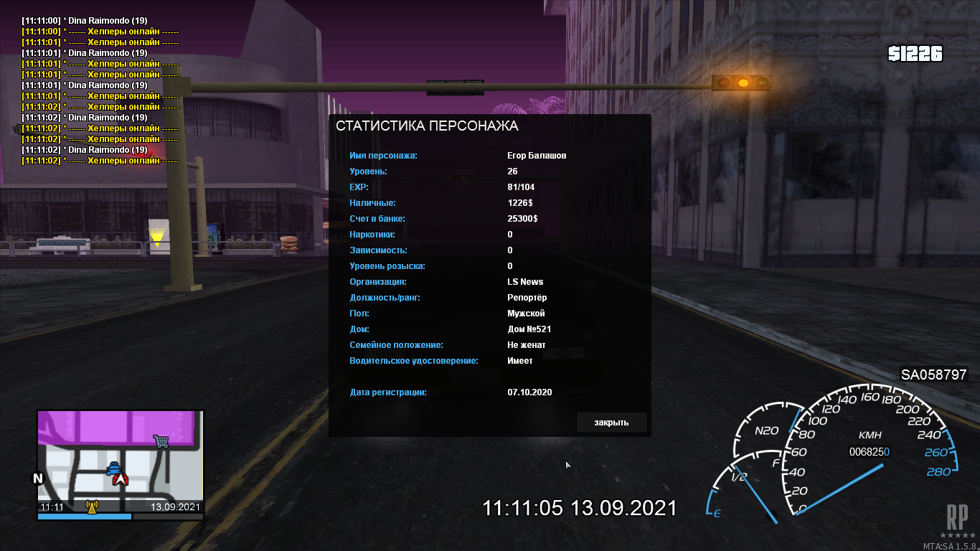The image size is (980, 551).
Task: Click the KMH speedometer label
Action: pos(870,435)
